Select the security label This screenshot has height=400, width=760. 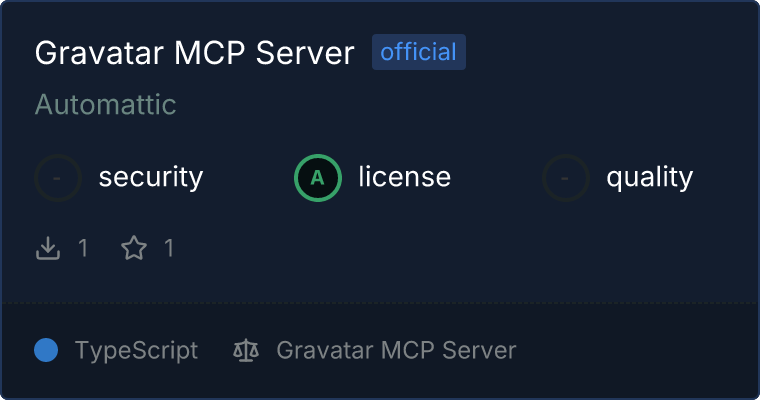(151, 177)
